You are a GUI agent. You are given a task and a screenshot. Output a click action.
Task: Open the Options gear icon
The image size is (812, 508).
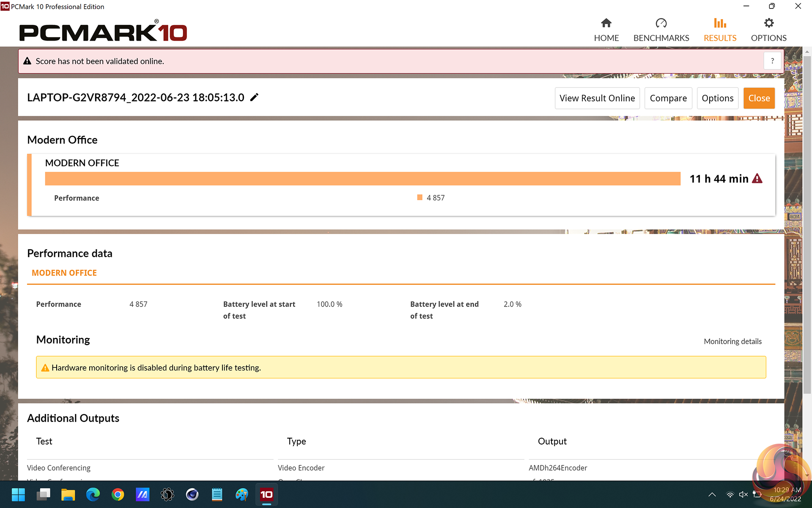pos(768,23)
